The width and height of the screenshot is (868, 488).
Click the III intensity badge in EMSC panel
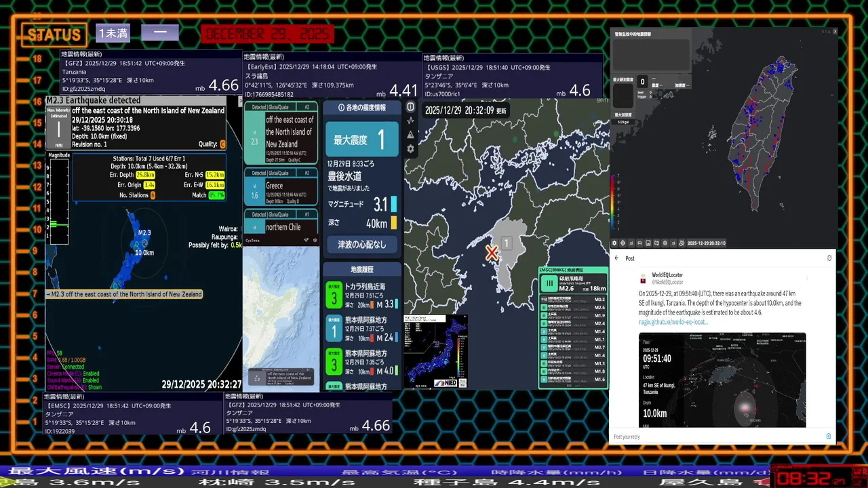[548, 283]
